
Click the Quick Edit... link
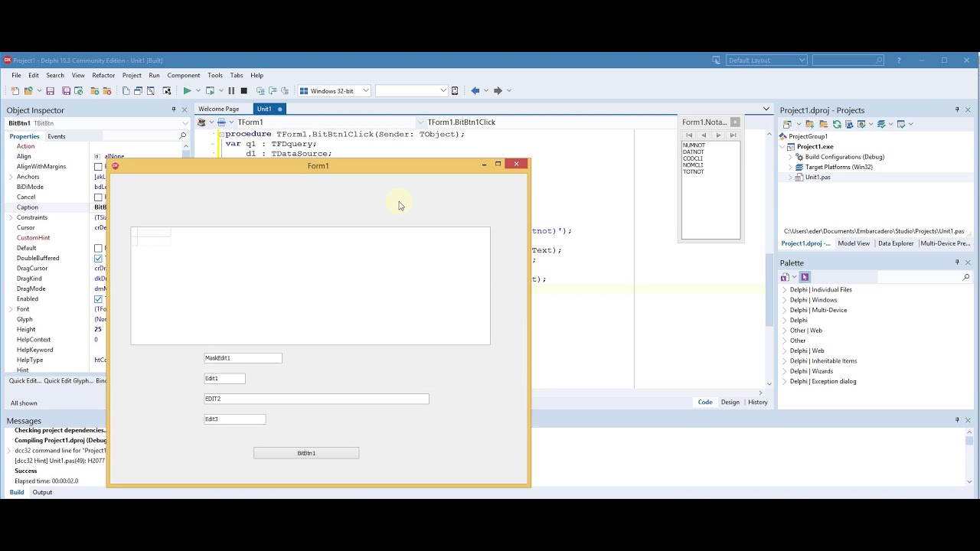click(x=24, y=380)
